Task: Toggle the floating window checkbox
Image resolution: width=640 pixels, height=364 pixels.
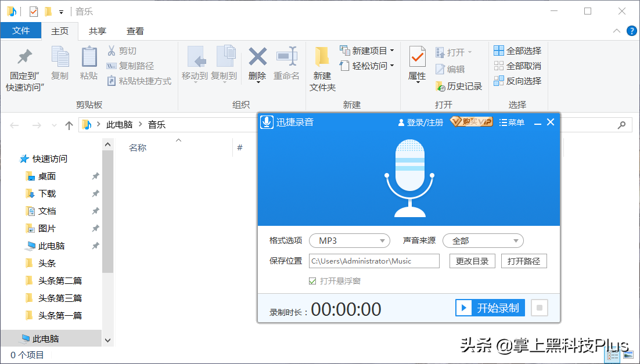Action: click(x=312, y=281)
